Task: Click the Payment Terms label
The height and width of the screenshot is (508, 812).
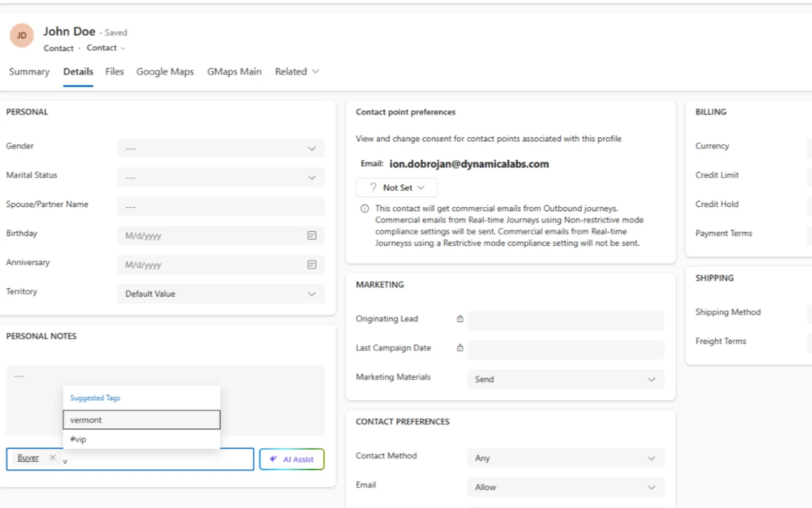Action: click(x=724, y=233)
